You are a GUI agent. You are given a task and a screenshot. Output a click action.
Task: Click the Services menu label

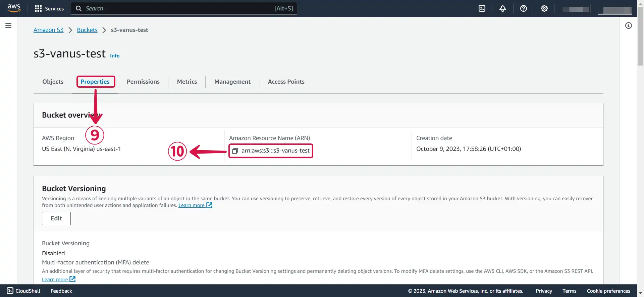(x=54, y=8)
